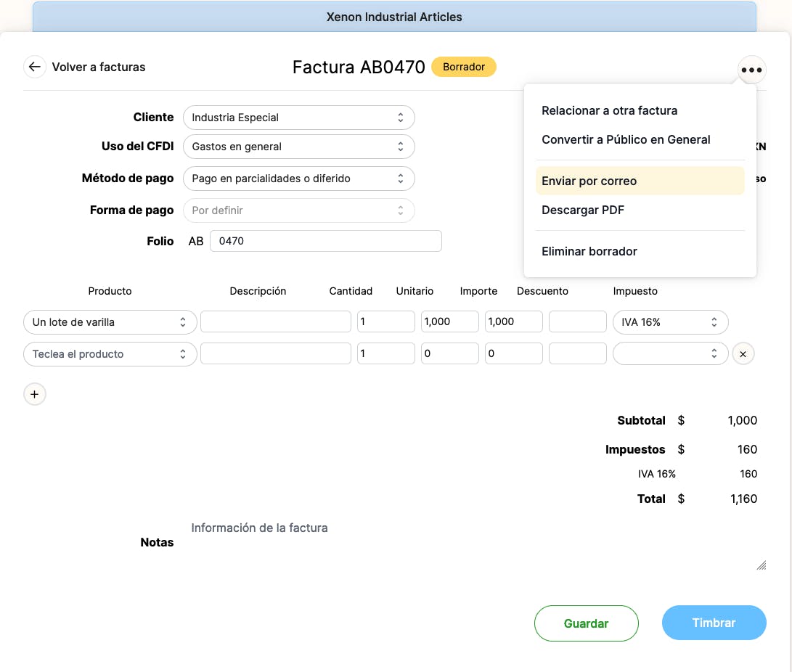Click the Notas text area
The width and height of the screenshot is (792, 672).
472,544
